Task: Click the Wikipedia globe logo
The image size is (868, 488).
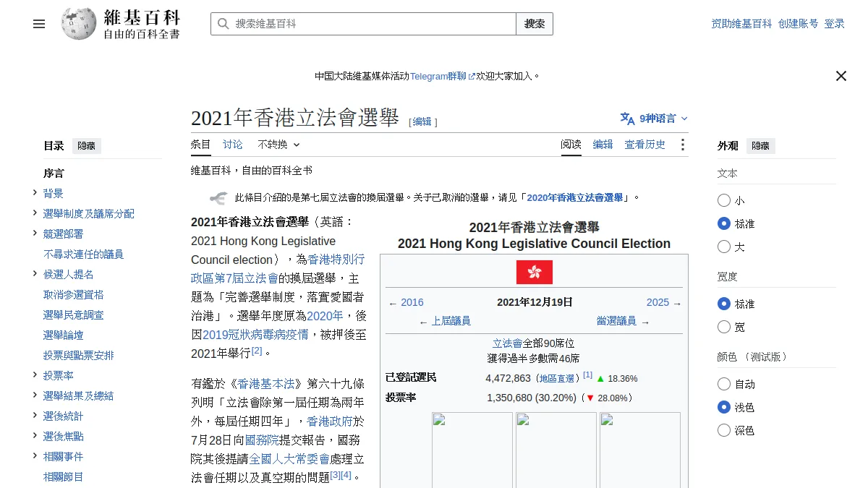Action: [79, 23]
